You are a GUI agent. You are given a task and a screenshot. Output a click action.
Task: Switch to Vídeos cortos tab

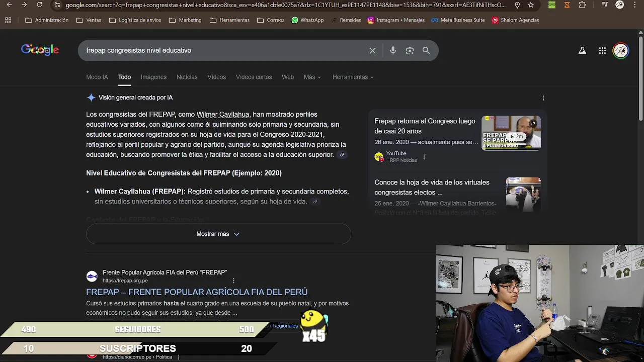(x=254, y=77)
